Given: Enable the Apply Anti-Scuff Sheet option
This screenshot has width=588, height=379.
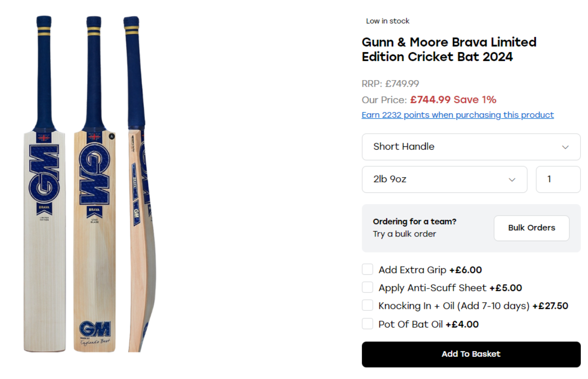Looking at the screenshot, I should point(367,287).
